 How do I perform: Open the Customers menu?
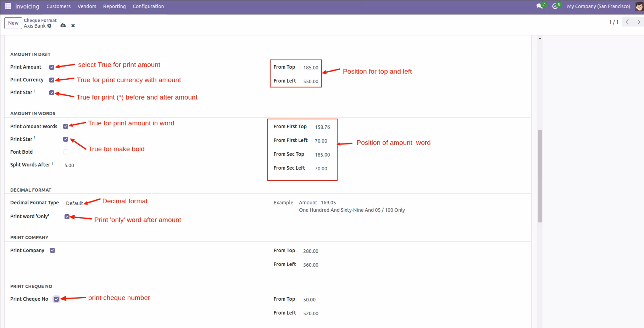pyautogui.click(x=59, y=6)
